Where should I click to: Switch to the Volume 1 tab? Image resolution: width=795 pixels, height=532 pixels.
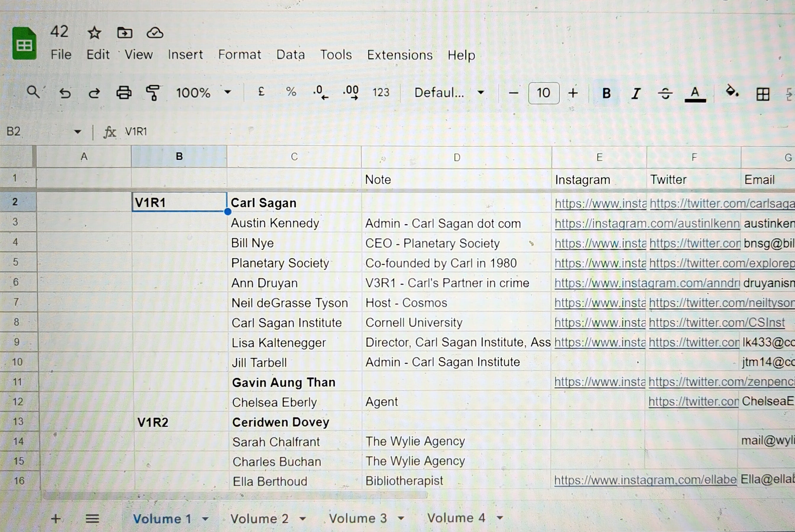pos(162,518)
